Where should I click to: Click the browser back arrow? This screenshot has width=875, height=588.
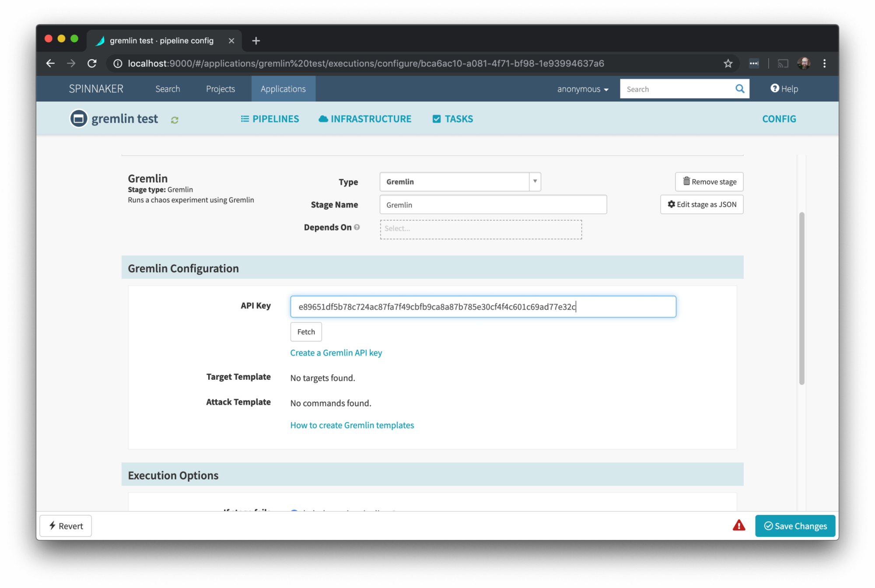[x=50, y=63]
